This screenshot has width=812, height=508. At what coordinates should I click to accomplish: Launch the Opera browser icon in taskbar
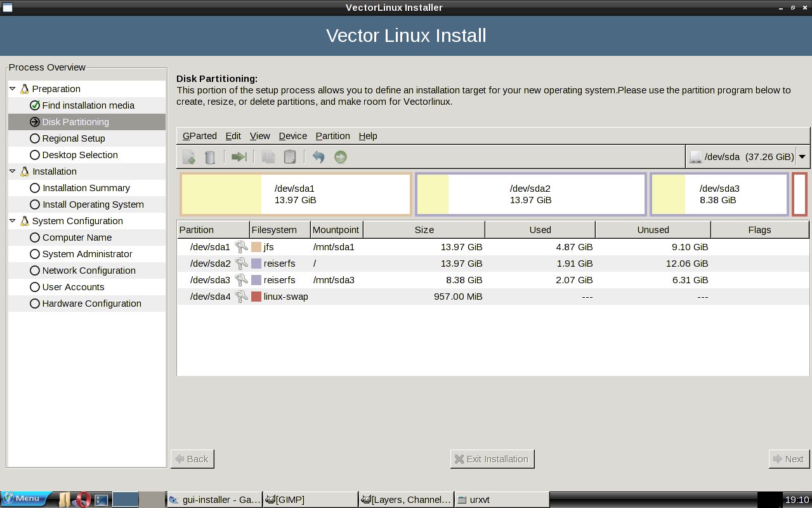point(82,500)
